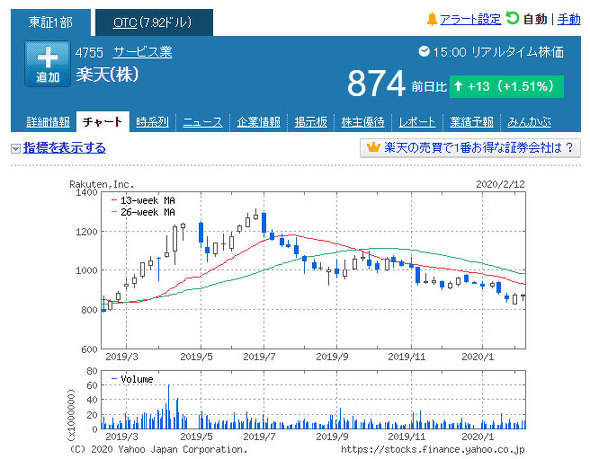Select the 東証1部 tab
This screenshot has width=590, height=459.
(x=51, y=23)
